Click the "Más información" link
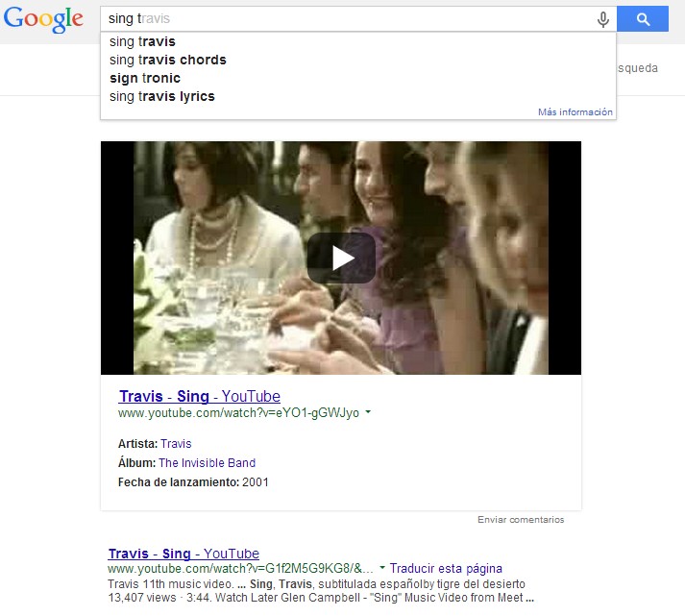This screenshot has width=685, height=616. [x=575, y=111]
